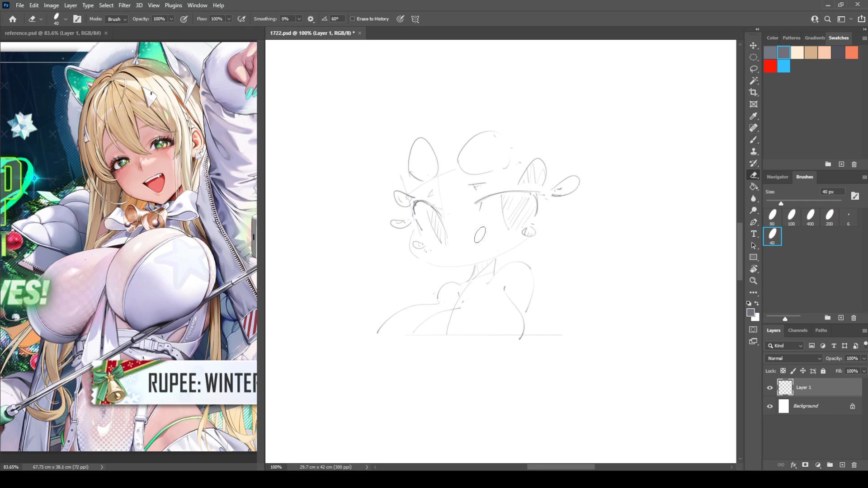Switch to the Navigator tab
868x488 pixels.
point(777,177)
